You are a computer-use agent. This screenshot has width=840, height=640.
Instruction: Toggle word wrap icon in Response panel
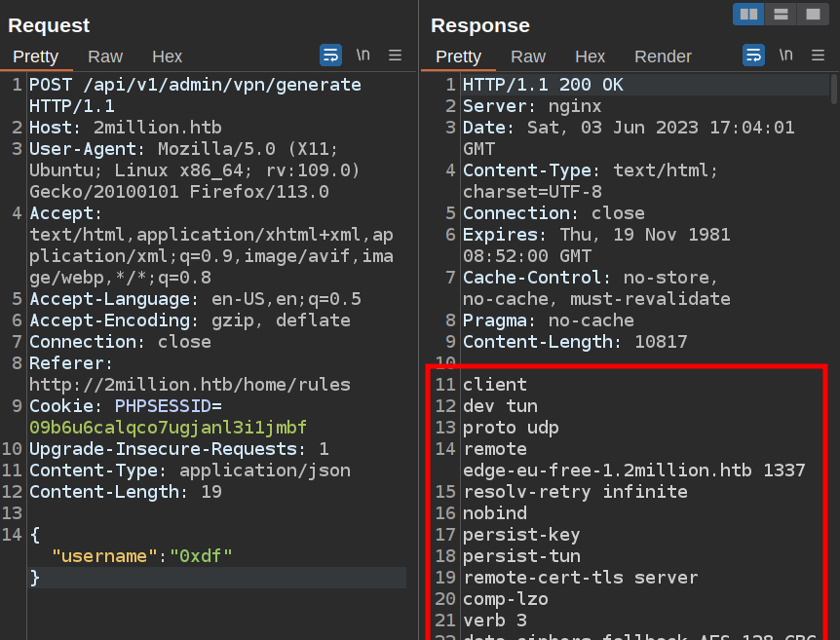(x=753, y=55)
